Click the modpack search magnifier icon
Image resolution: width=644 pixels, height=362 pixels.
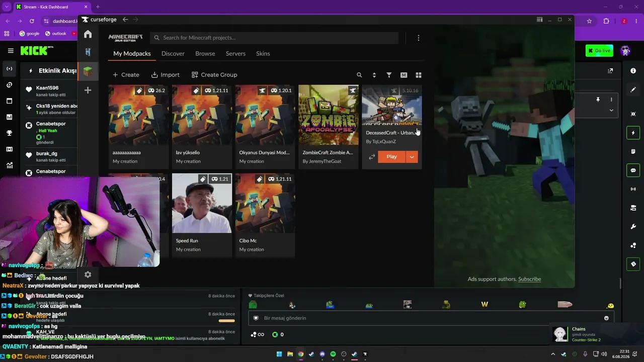point(359,75)
